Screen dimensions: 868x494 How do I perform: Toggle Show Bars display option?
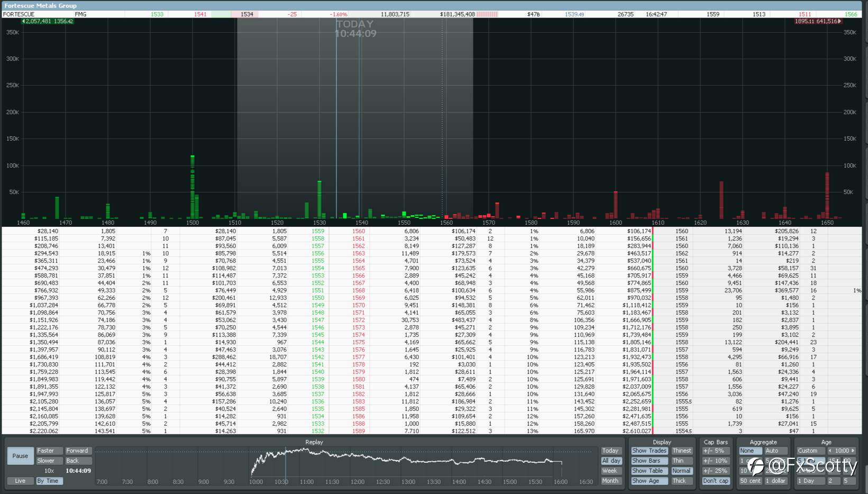[649, 461]
